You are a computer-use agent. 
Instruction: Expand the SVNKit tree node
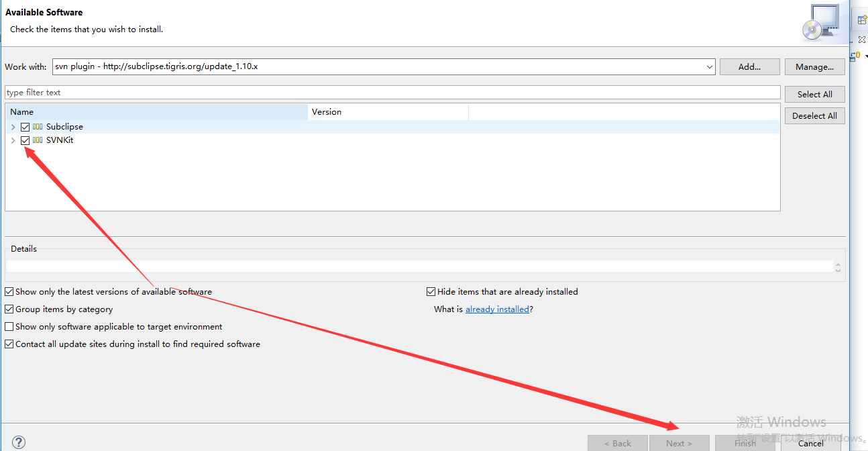(13, 140)
